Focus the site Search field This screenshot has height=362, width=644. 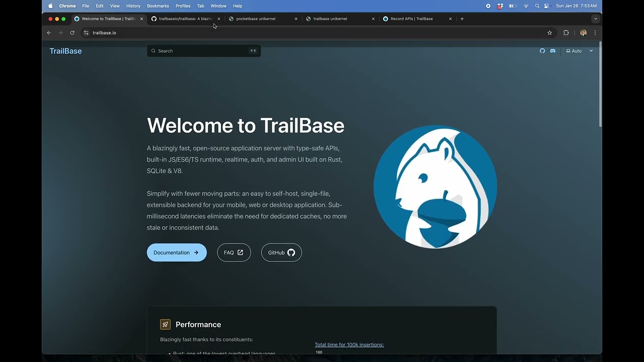click(x=204, y=51)
